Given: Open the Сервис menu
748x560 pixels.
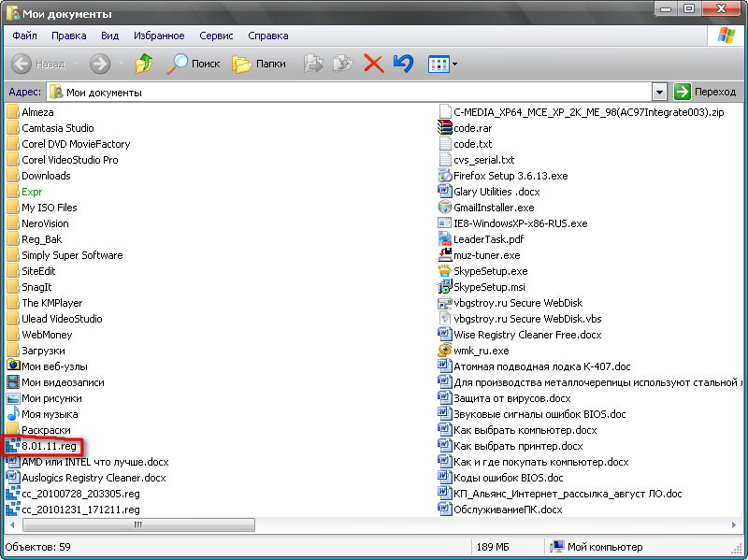Looking at the screenshot, I should [216, 36].
